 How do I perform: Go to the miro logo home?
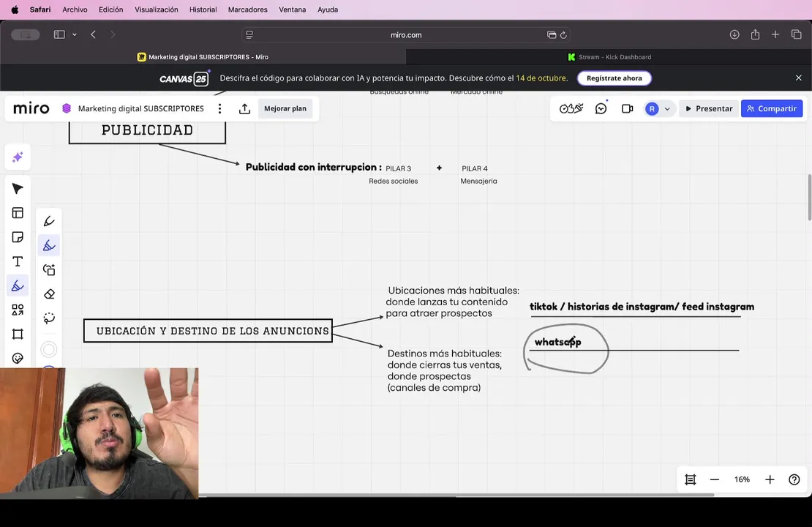click(x=31, y=108)
